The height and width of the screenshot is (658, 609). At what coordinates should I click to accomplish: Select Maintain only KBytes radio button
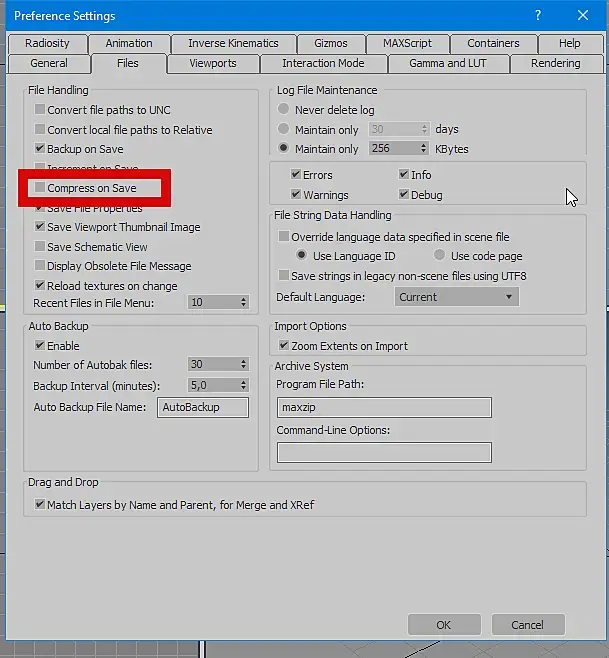(283, 148)
